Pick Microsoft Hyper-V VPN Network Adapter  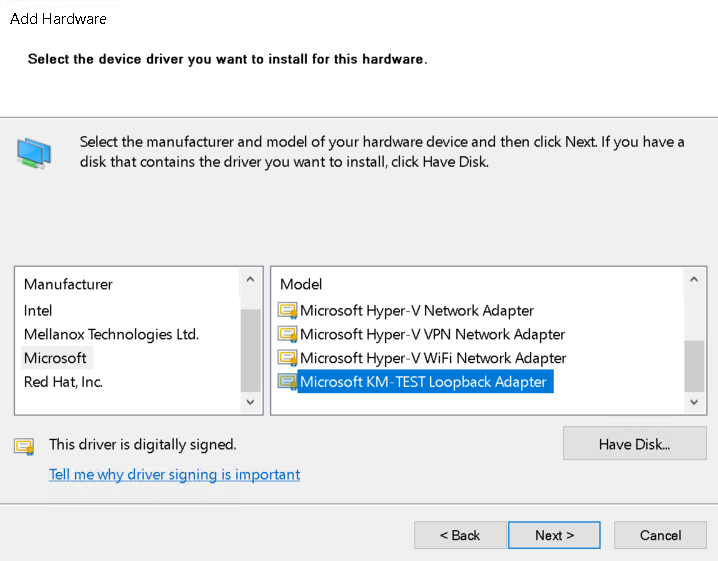(432, 334)
